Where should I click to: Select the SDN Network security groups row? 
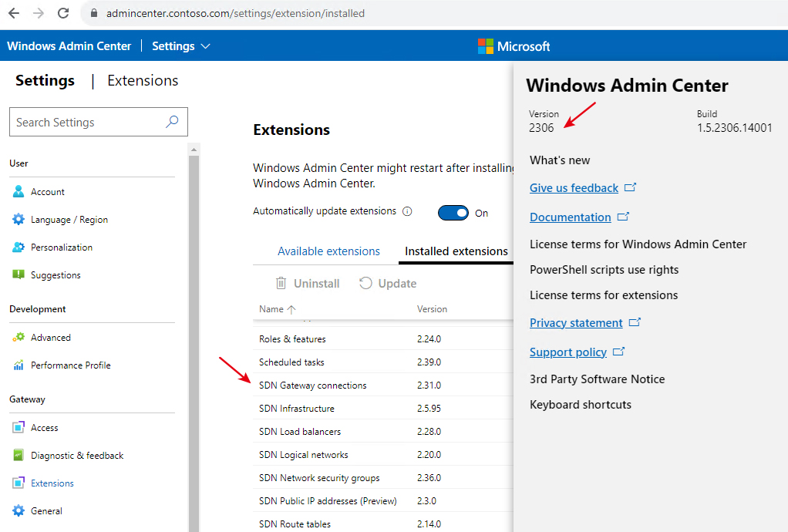[x=383, y=477]
